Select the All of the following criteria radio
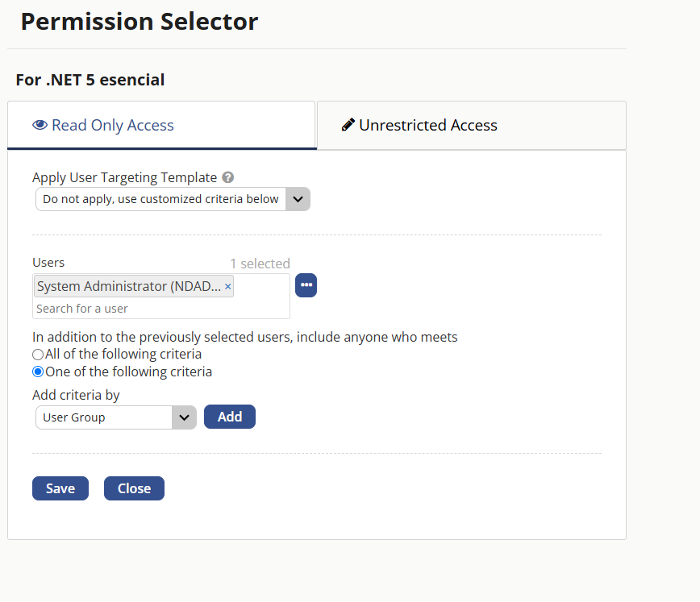The height and width of the screenshot is (602, 700). point(38,355)
